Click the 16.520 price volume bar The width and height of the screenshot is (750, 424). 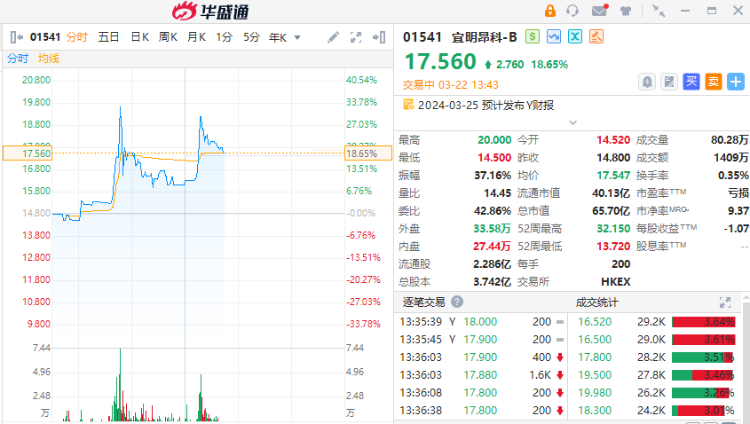point(703,322)
